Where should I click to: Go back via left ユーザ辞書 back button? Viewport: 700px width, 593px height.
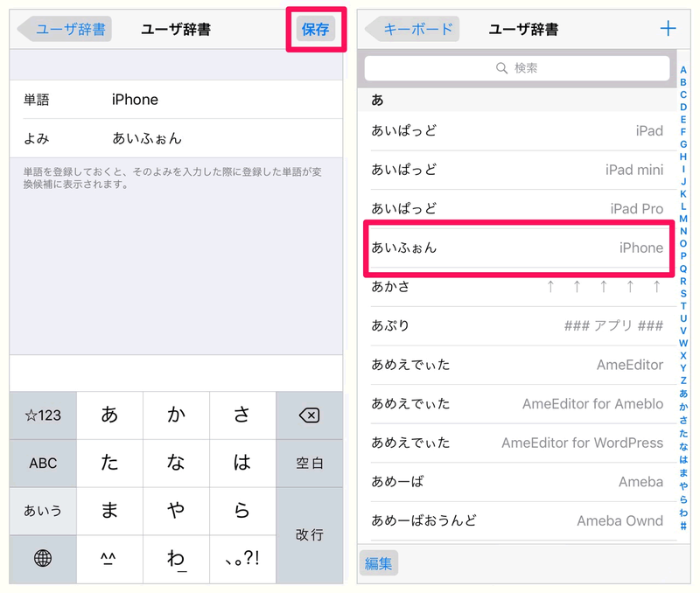(65, 29)
